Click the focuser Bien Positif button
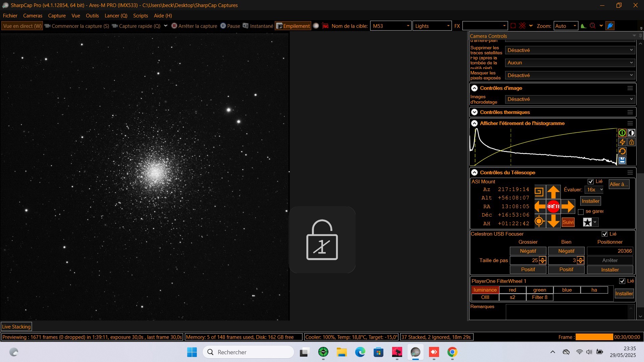 (566, 269)
